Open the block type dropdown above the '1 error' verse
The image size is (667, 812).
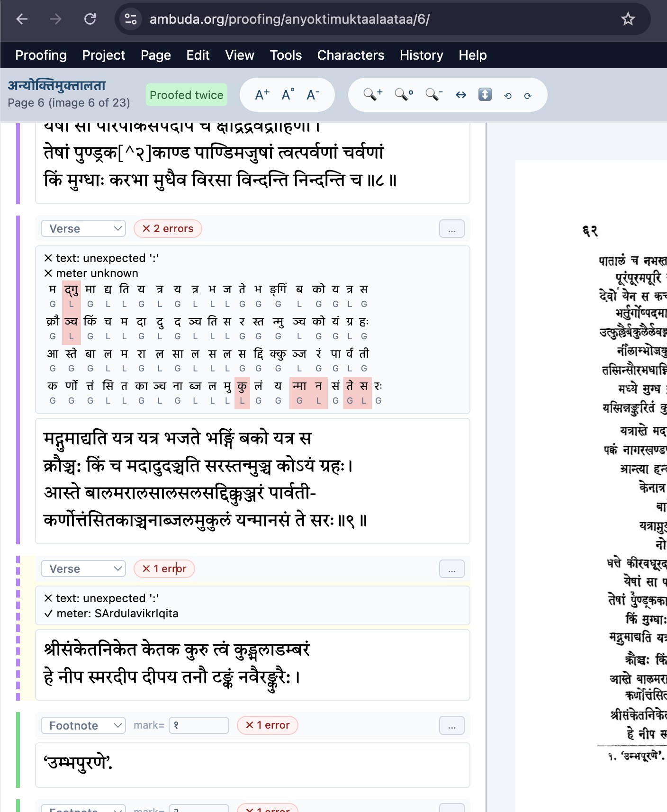(83, 568)
